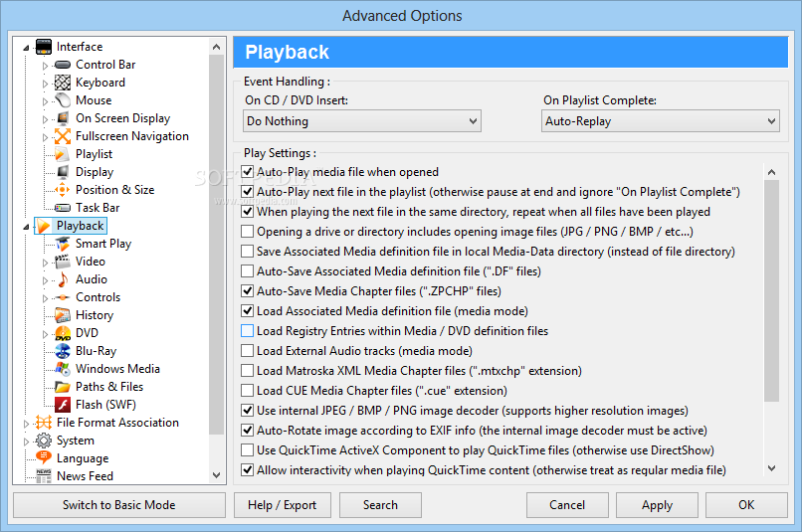Click the System gear icon

pos(44,441)
